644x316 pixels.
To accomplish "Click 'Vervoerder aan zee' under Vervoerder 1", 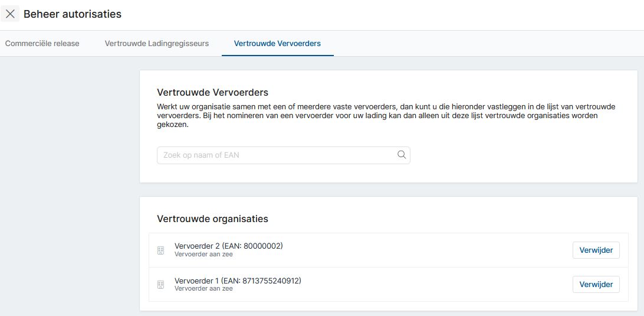I will 203,288.
